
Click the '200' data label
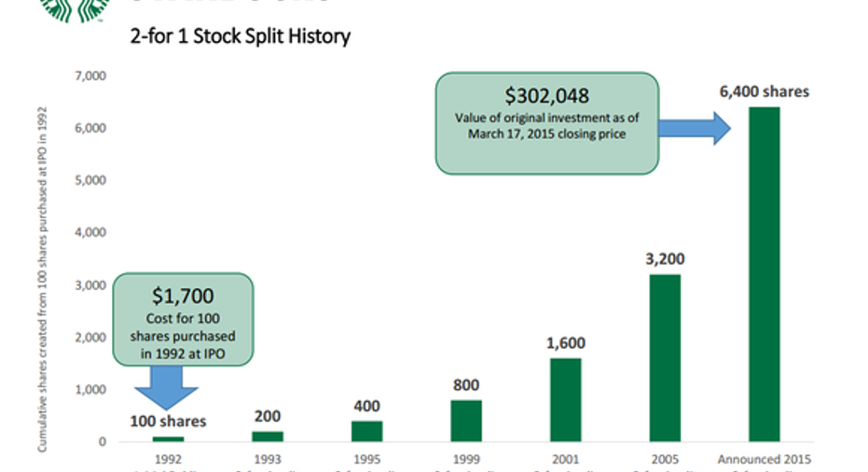pyautogui.click(x=268, y=416)
